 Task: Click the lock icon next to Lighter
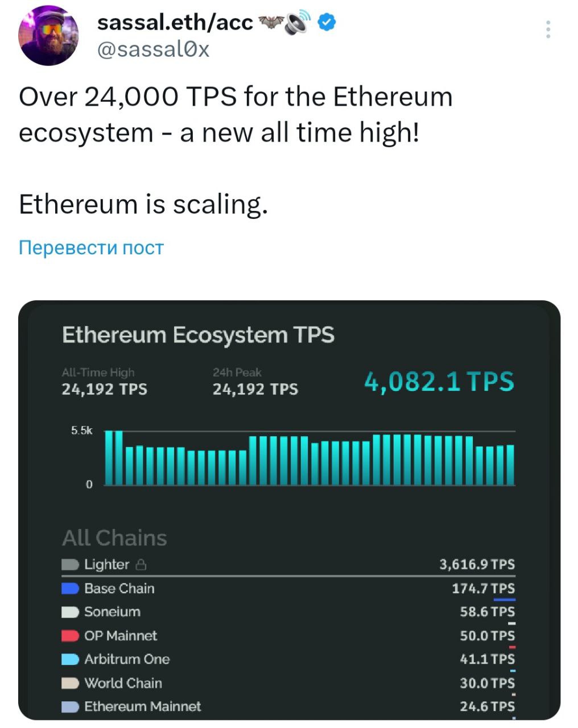coord(142,565)
